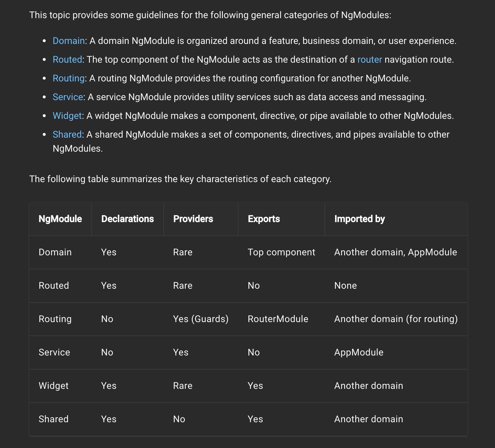Click the Widget row name cell in table

click(x=54, y=386)
